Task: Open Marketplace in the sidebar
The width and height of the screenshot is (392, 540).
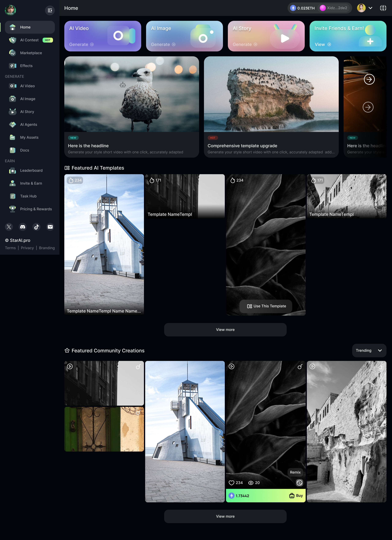Action: pyautogui.click(x=31, y=53)
